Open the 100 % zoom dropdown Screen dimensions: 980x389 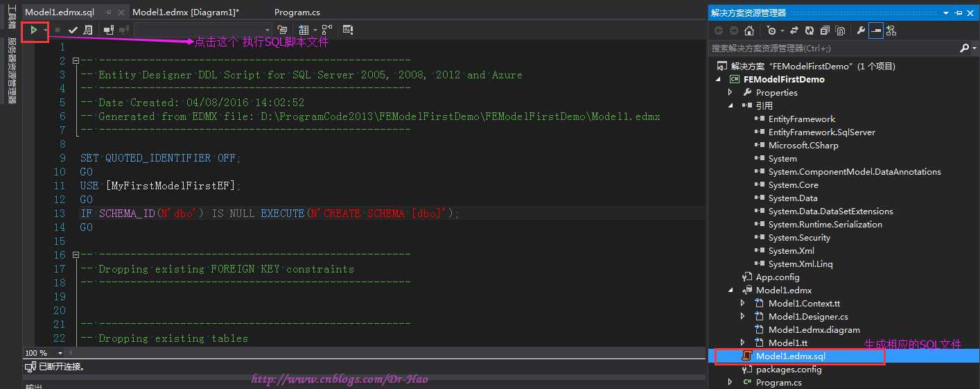60,353
